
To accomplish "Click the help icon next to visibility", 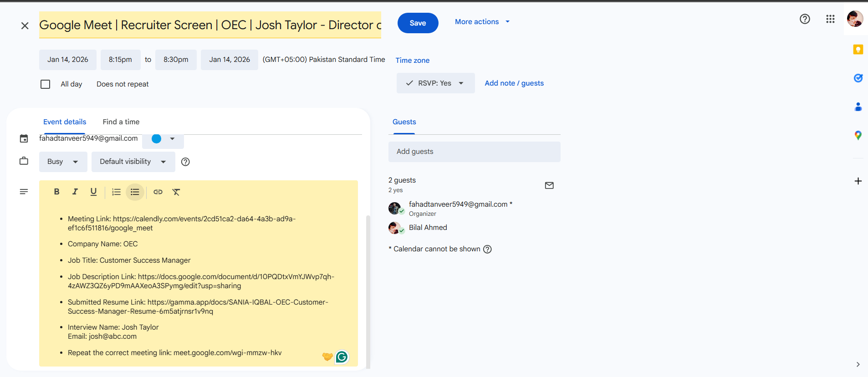I will pyautogui.click(x=185, y=162).
